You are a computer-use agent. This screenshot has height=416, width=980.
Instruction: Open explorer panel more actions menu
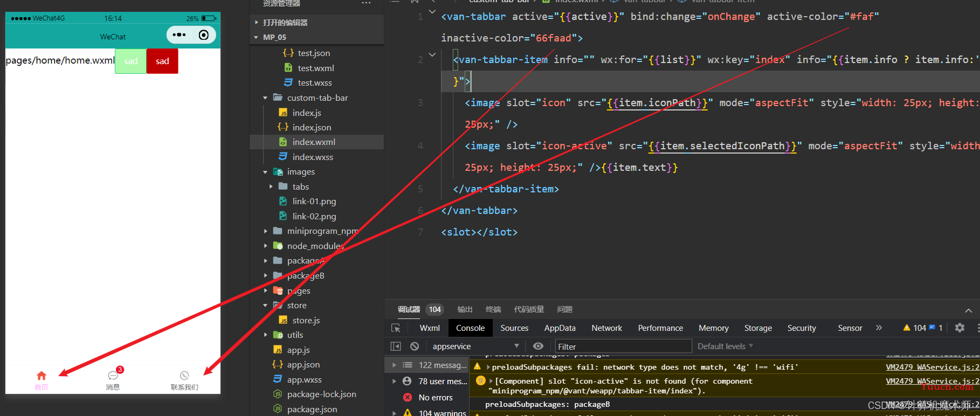pyautogui.click(x=366, y=3)
